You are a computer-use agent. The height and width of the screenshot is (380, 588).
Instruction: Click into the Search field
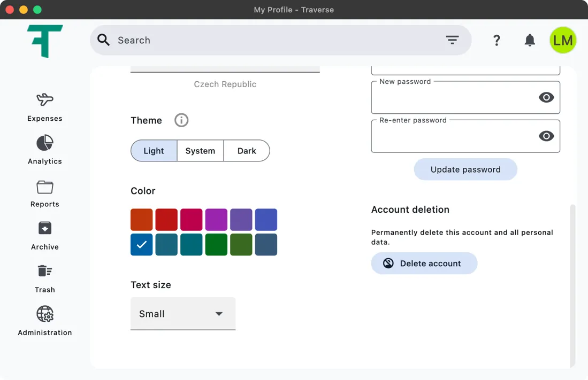tap(280, 40)
